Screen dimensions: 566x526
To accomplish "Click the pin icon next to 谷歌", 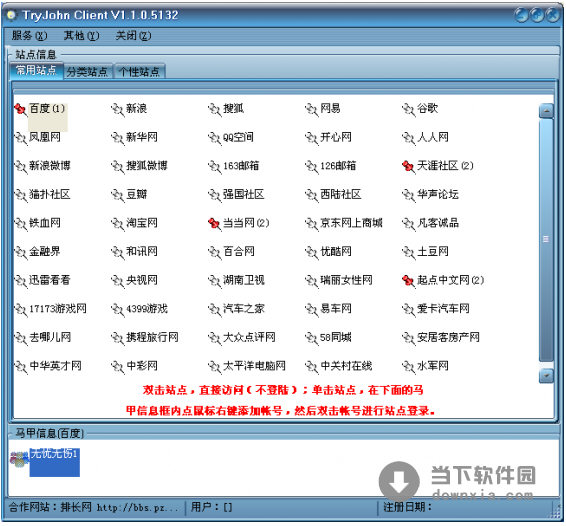I will coord(408,109).
